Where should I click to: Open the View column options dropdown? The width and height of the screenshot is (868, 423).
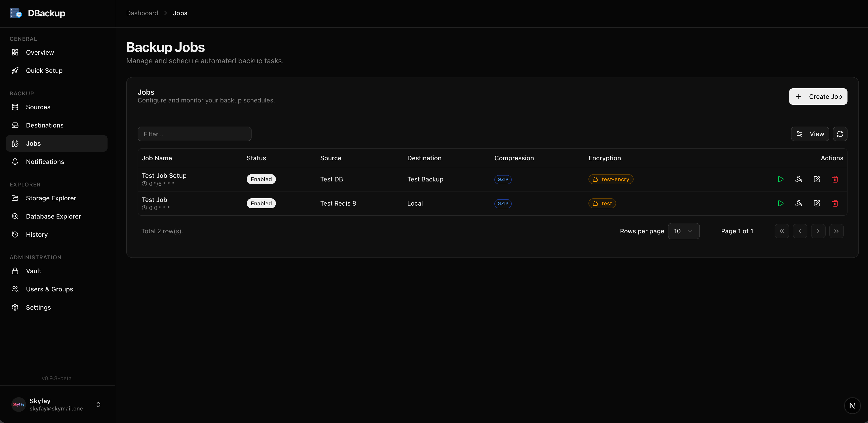[810, 134]
